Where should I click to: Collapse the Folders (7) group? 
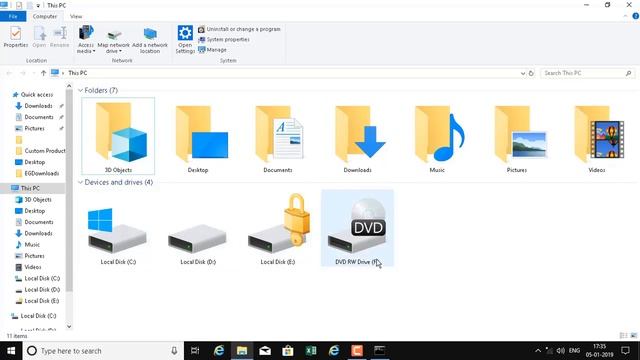click(80, 90)
